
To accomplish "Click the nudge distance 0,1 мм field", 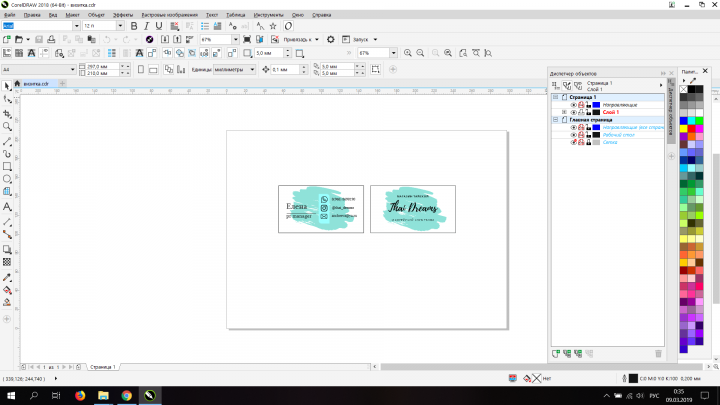I will pyautogui.click(x=285, y=69).
